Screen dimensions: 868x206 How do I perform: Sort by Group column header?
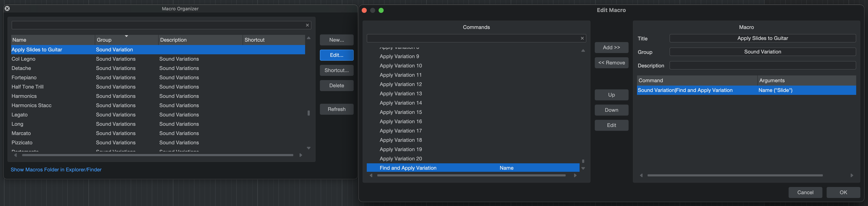(127, 40)
